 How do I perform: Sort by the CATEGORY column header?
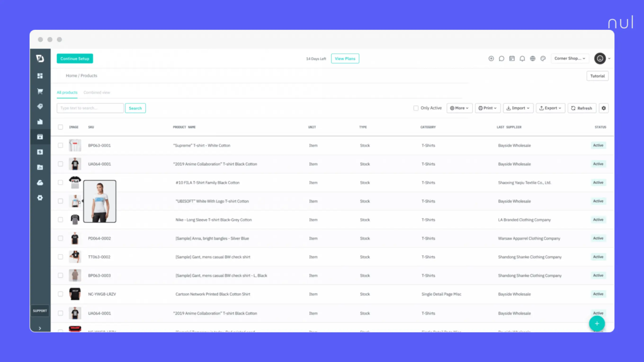pos(428,127)
